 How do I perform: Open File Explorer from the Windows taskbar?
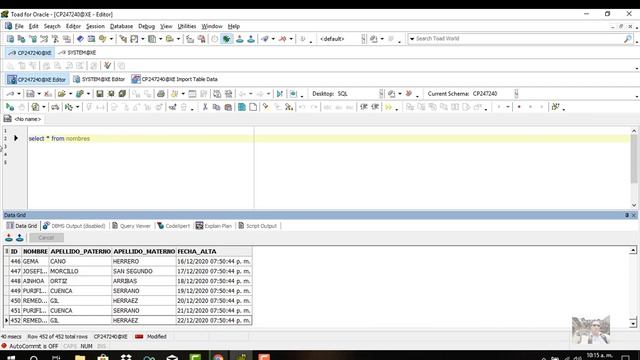point(80,358)
